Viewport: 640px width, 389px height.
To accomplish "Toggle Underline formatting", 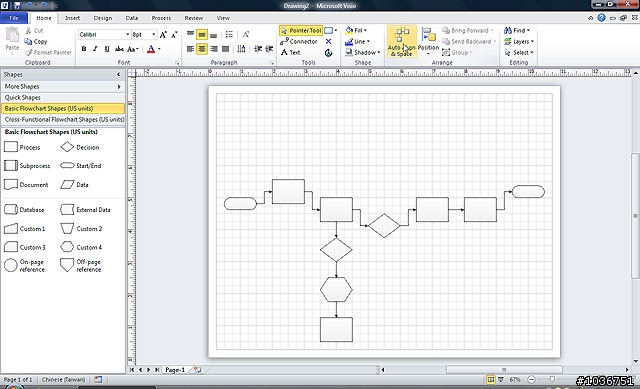I will click(107, 49).
